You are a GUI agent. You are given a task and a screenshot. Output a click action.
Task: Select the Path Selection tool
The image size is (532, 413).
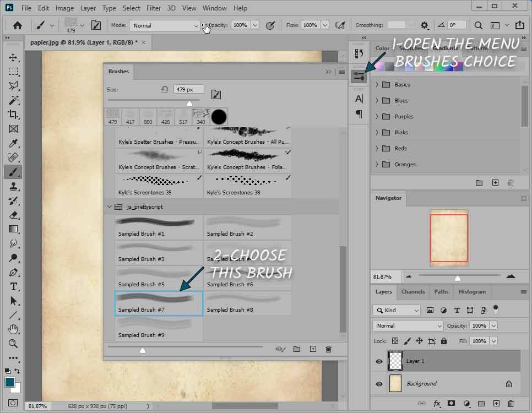[13, 301]
